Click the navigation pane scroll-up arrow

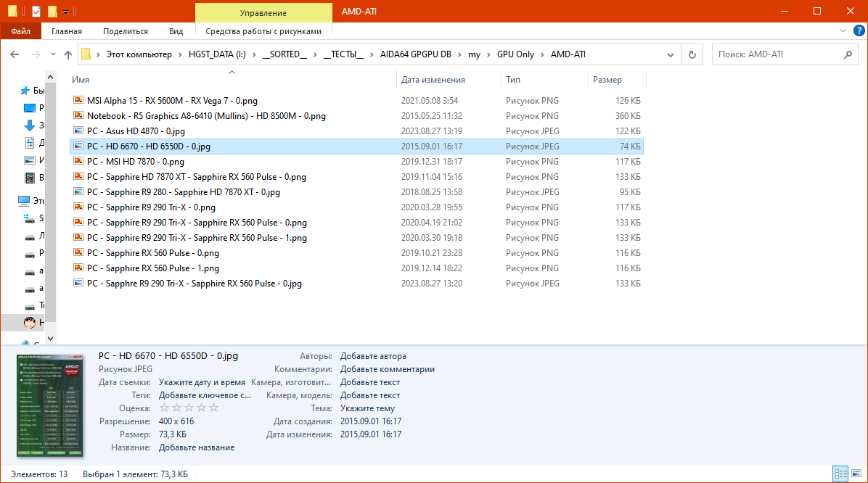pyautogui.click(x=50, y=78)
